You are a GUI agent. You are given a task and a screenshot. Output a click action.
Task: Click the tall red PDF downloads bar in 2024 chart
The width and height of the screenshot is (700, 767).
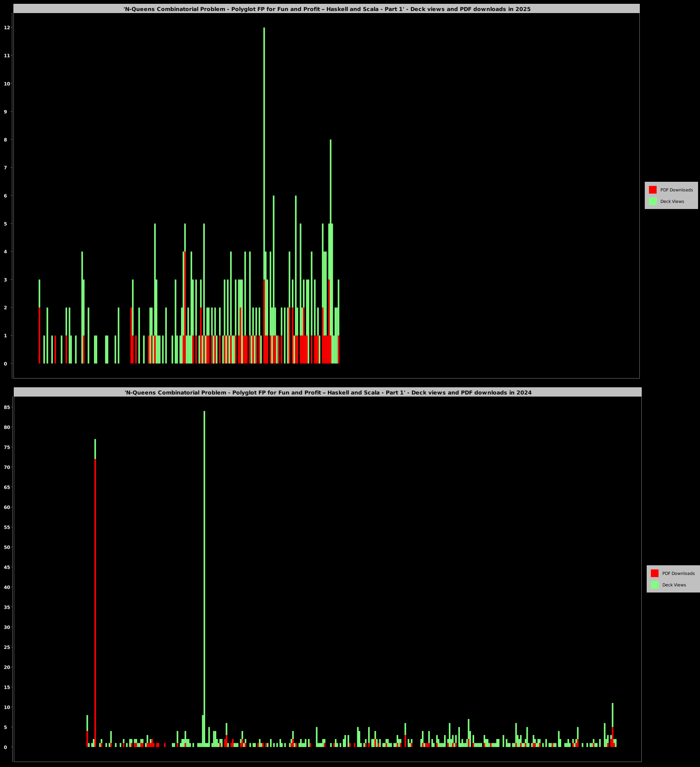coord(95,575)
